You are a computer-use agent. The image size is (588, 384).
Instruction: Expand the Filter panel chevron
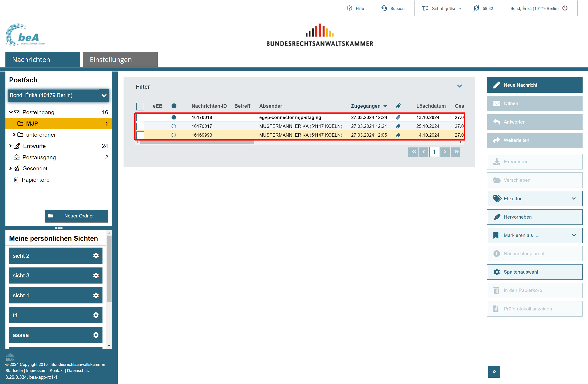pyautogui.click(x=459, y=86)
